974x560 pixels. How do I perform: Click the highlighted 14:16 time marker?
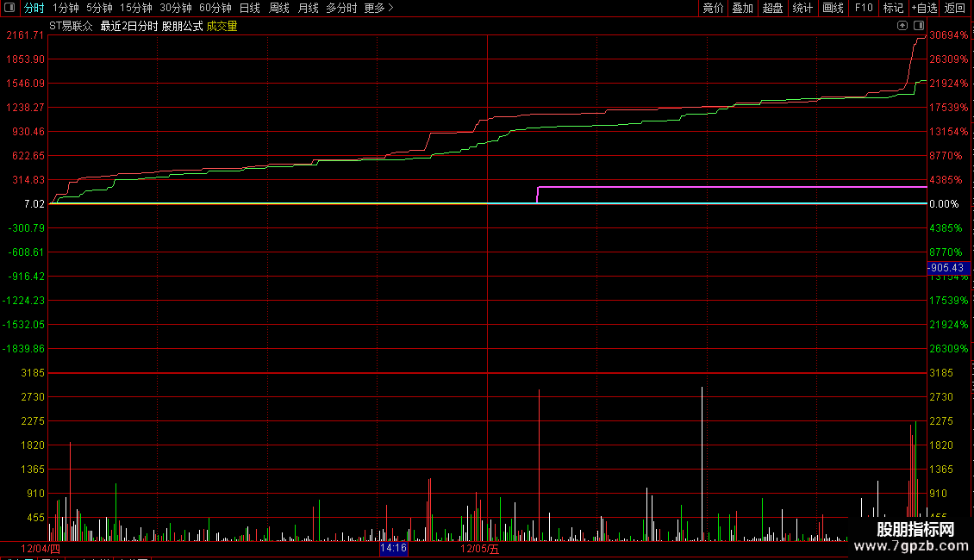(x=393, y=548)
